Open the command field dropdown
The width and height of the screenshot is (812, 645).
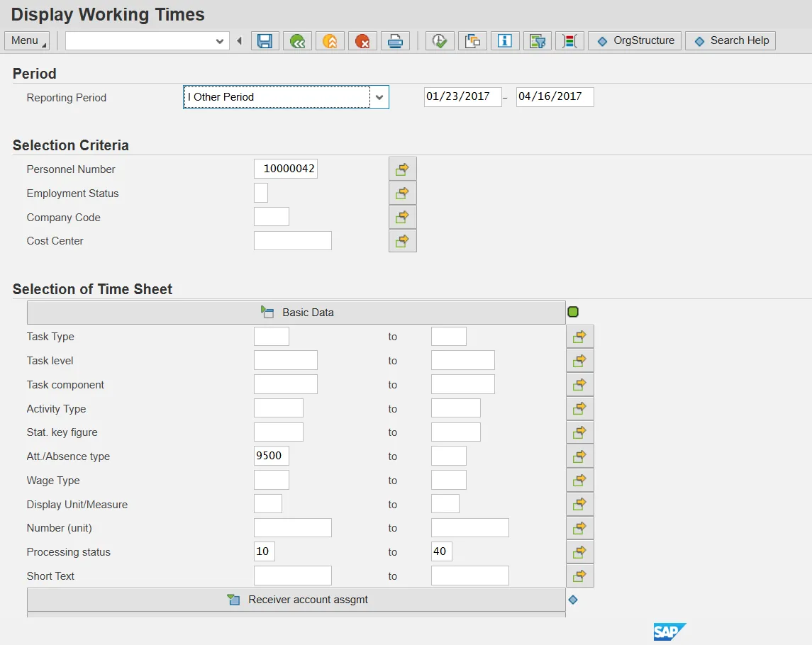(x=220, y=41)
